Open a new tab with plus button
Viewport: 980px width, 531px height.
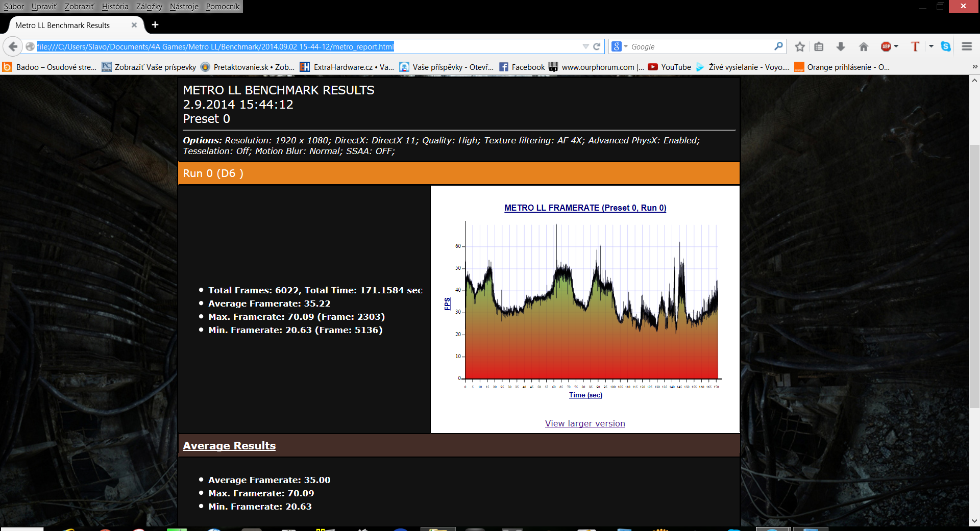coord(155,24)
